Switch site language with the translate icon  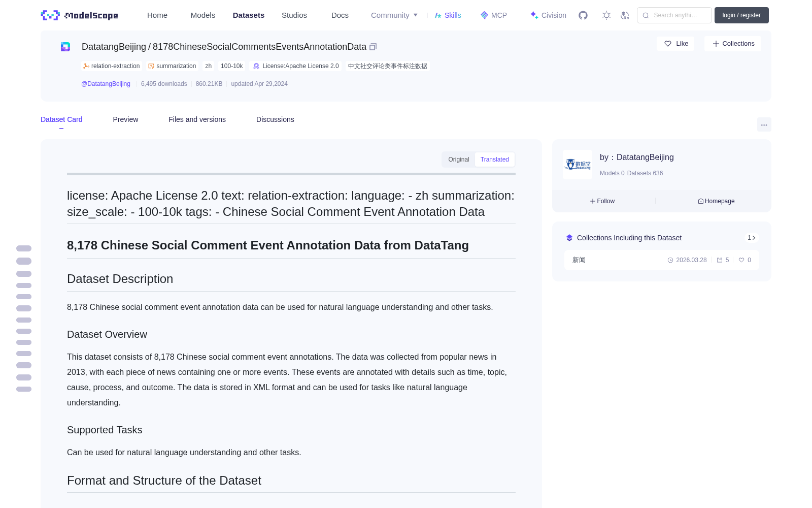pos(625,15)
